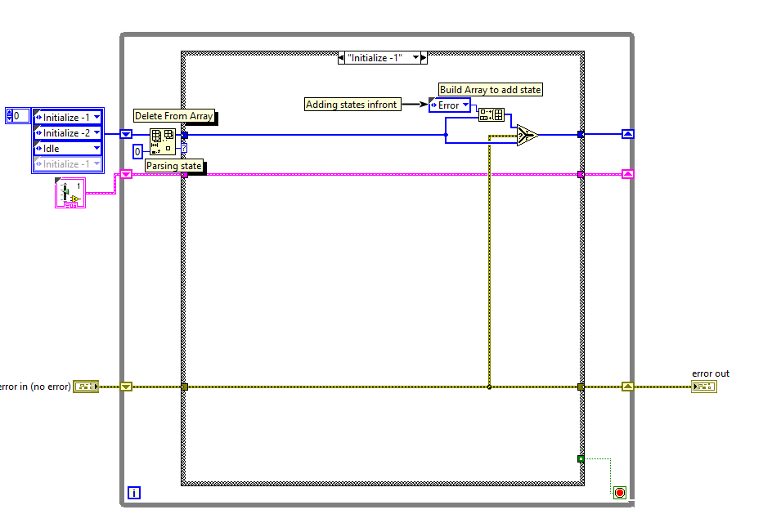
Task: Click the blue shift register on left loop border
Action: coord(125,134)
